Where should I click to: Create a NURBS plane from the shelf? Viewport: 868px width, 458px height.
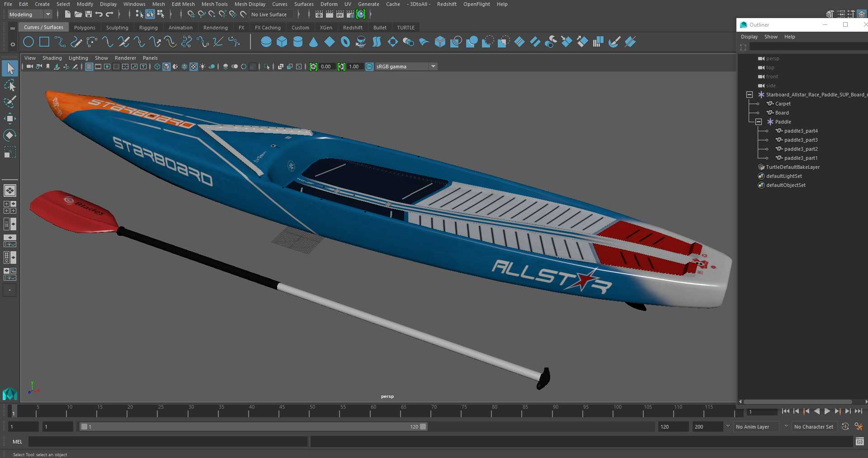pyautogui.click(x=330, y=42)
